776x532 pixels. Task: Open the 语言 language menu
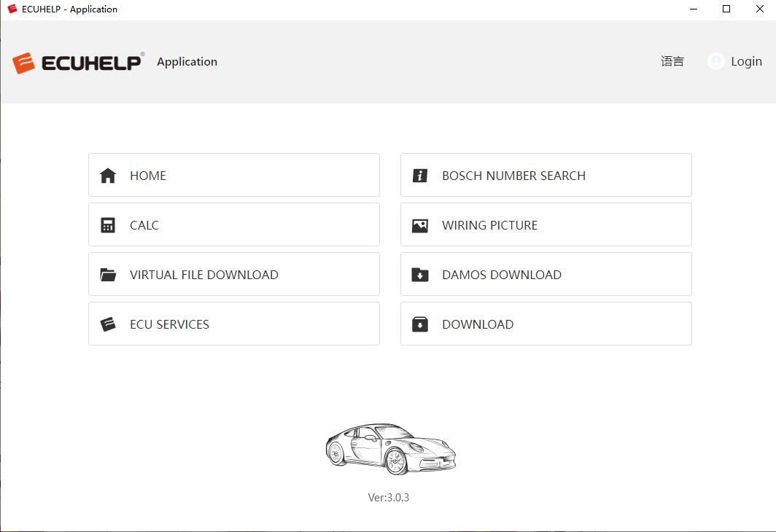click(672, 61)
